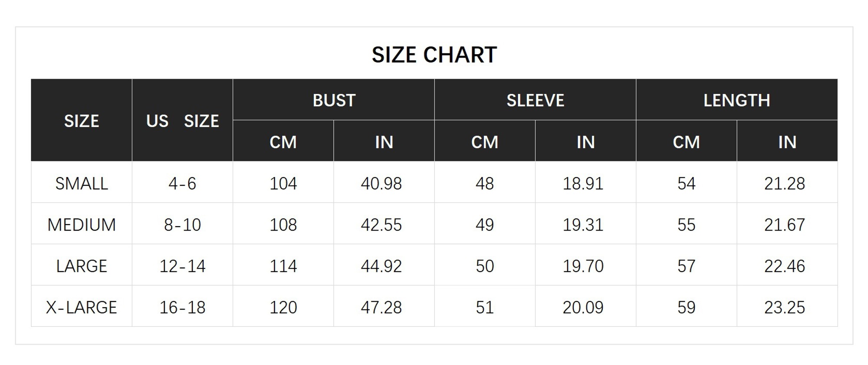Select the X-LARGE size row label

(82, 307)
